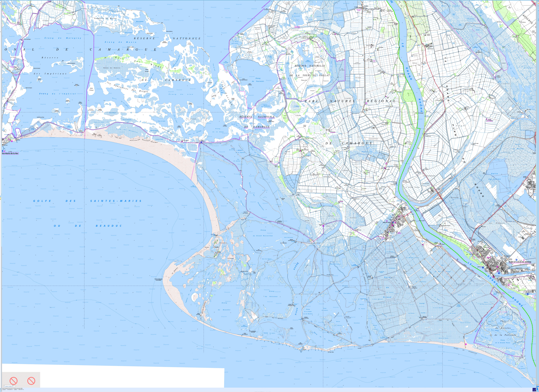Click the Pointe de Beauduc ou du Sablon label
The image size is (539, 392).
(159, 280)
